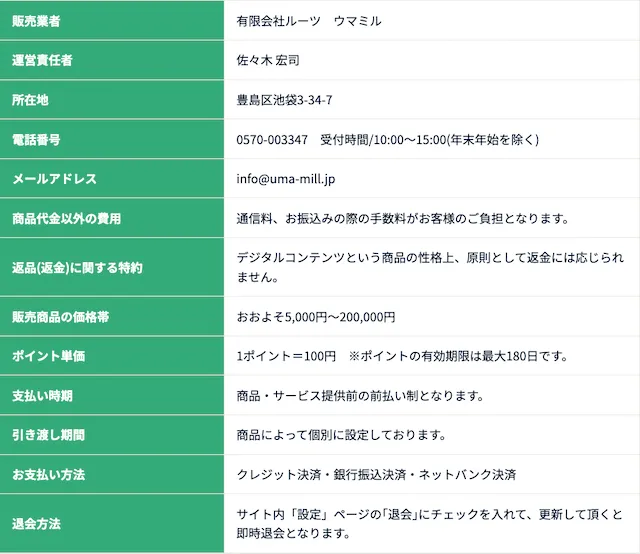Click address 豊島区池袋3-34-7
Viewport: 640px width, 554px height.
click(x=284, y=100)
